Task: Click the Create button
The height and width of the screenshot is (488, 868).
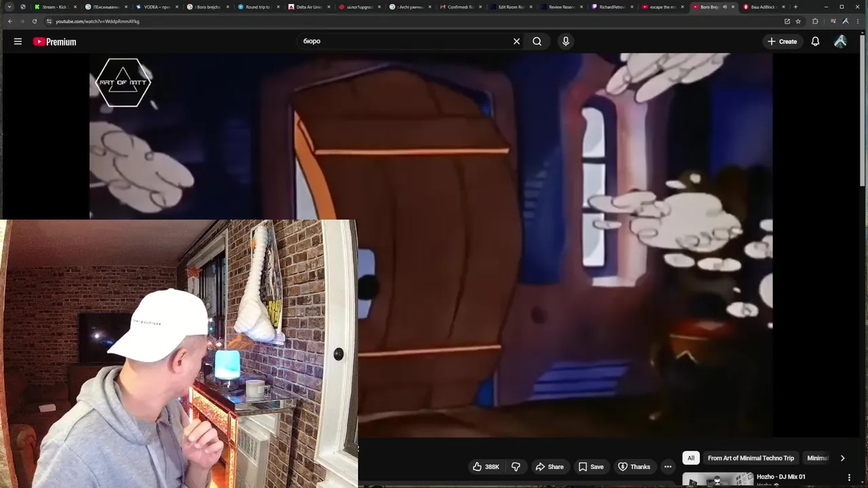Action: coord(782,41)
